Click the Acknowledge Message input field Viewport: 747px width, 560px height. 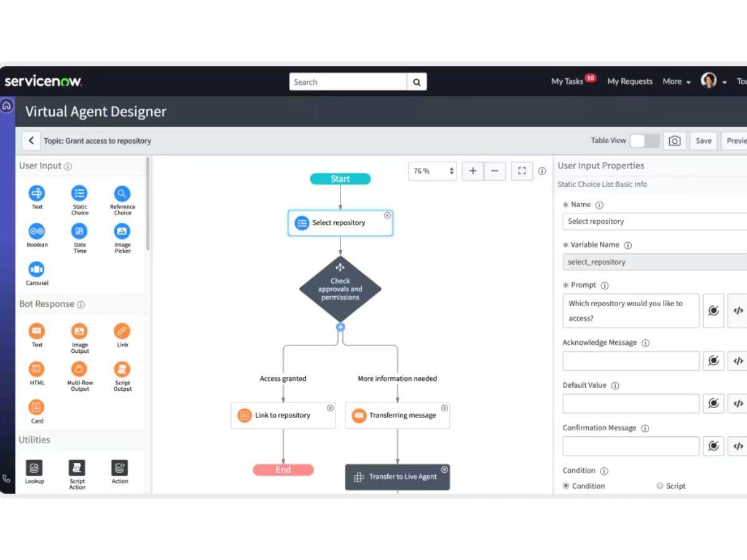tap(631, 361)
